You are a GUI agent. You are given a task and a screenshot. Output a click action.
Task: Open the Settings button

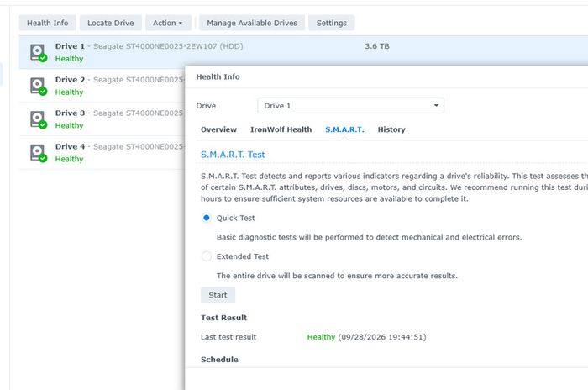(332, 23)
